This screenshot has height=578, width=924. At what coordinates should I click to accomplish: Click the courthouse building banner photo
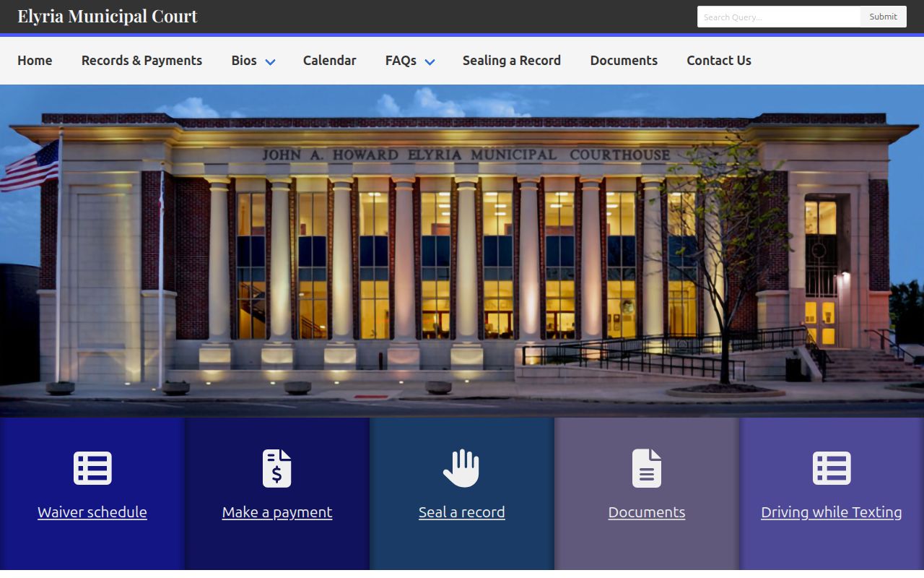[462, 251]
